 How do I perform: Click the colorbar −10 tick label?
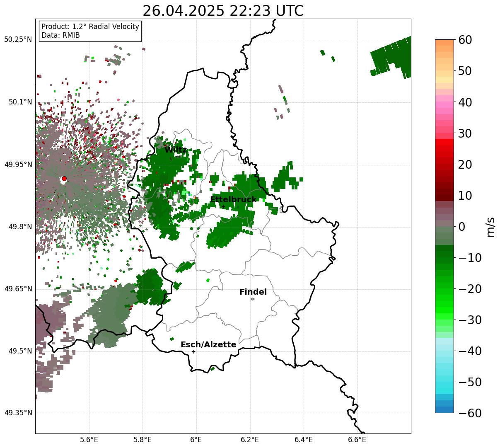[469, 258]
